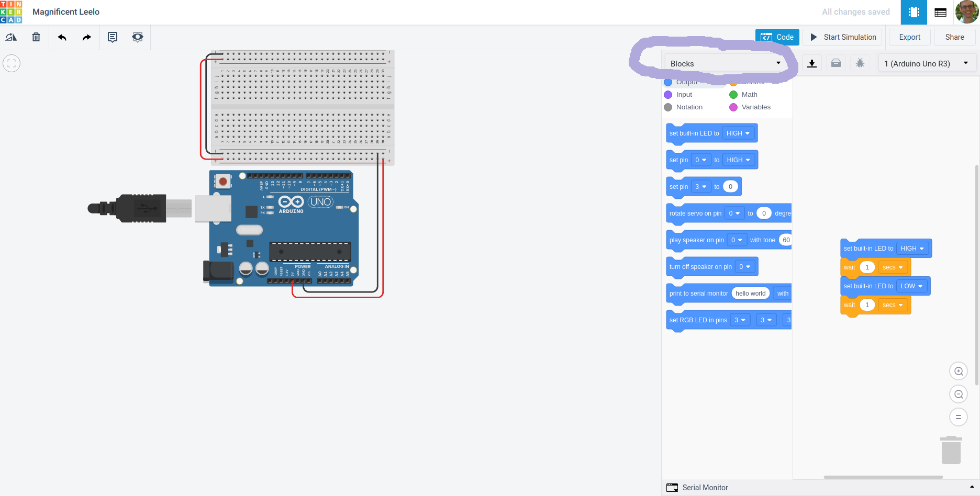Click the speaker tone value 60

(785, 240)
